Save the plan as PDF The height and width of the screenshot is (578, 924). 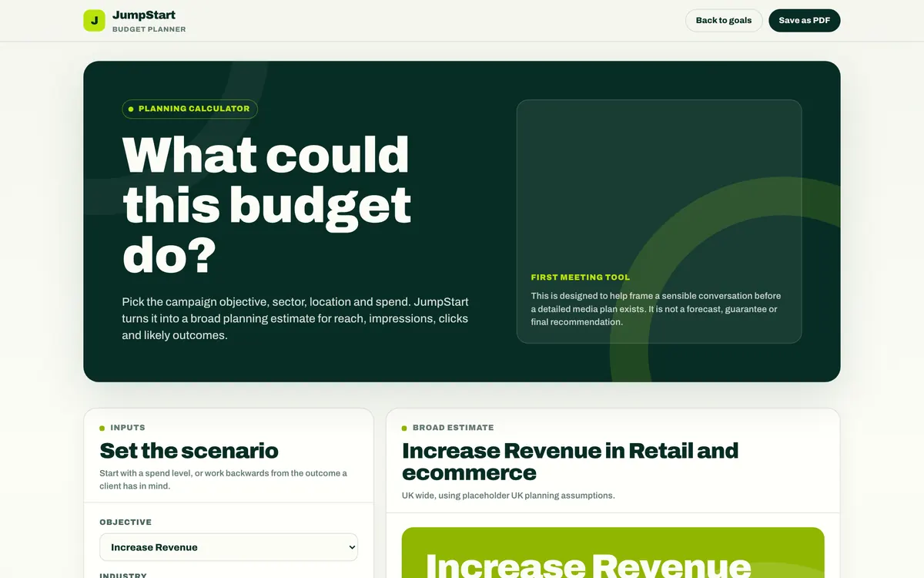(804, 21)
